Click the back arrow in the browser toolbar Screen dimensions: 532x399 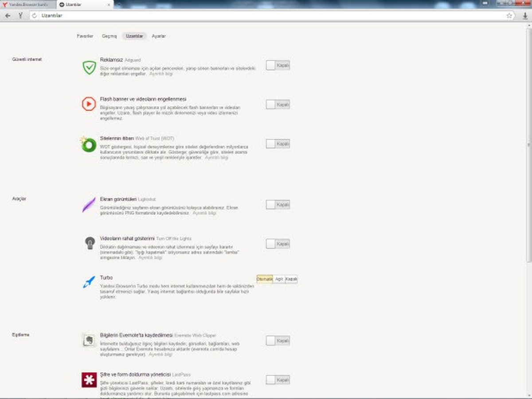(x=8, y=16)
